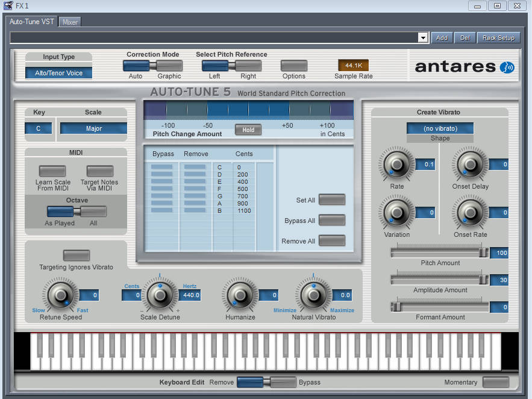Click the Retune Speed knob
The height and width of the screenshot is (399, 532).
click(61, 295)
